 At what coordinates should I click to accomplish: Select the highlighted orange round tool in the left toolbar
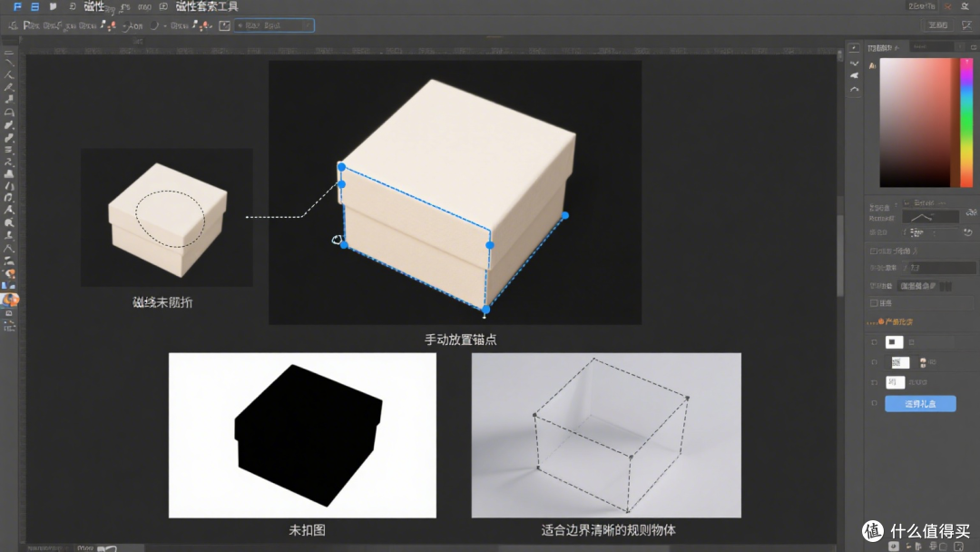tap(10, 300)
